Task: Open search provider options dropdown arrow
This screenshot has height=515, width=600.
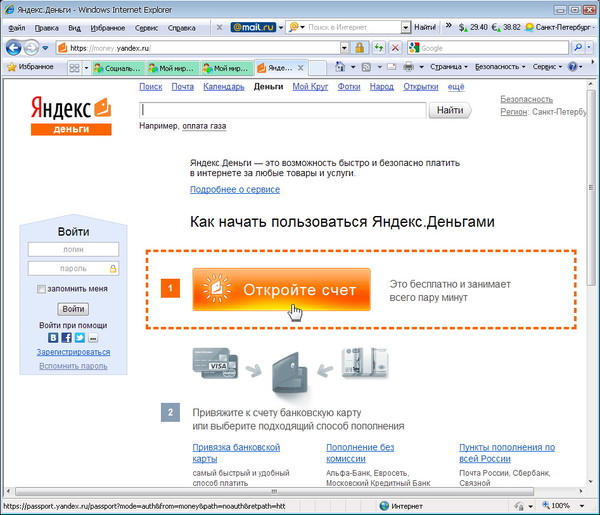Action: pyautogui.click(x=589, y=48)
